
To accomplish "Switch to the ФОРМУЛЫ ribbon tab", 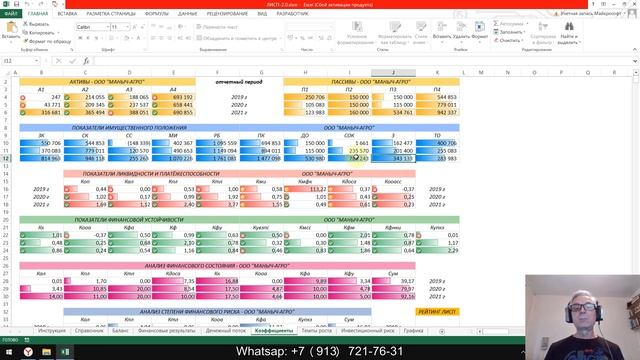I will pyautogui.click(x=157, y=13).
